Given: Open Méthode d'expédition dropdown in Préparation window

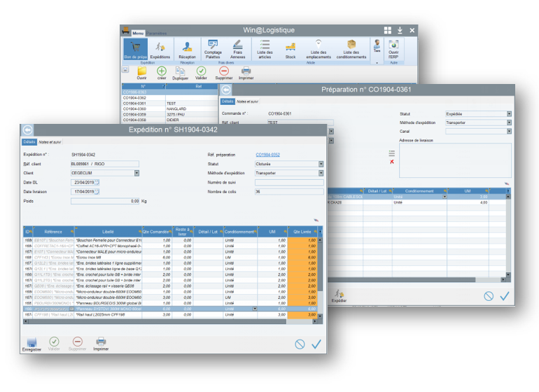Looking at the screenshot, I should click(509, 122).
